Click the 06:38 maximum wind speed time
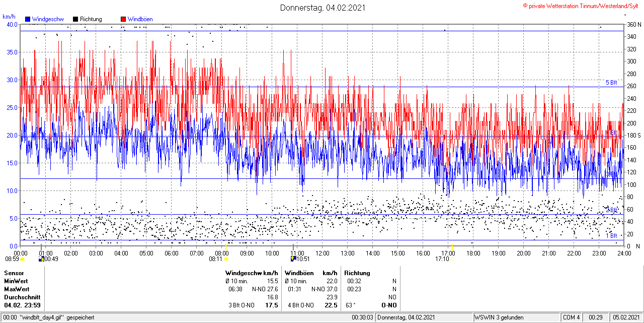The width and height of the screenshot is (644, 323). coord(235,289)
